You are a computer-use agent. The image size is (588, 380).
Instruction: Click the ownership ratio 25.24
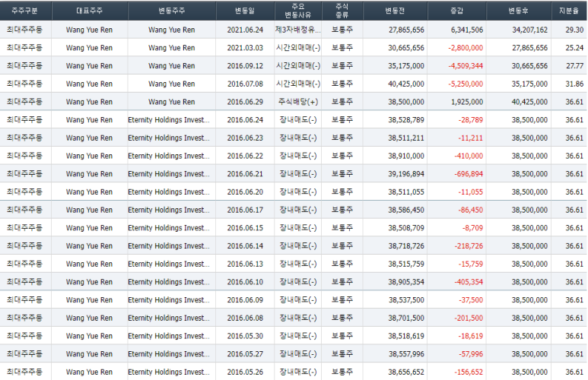click(574, 48)
